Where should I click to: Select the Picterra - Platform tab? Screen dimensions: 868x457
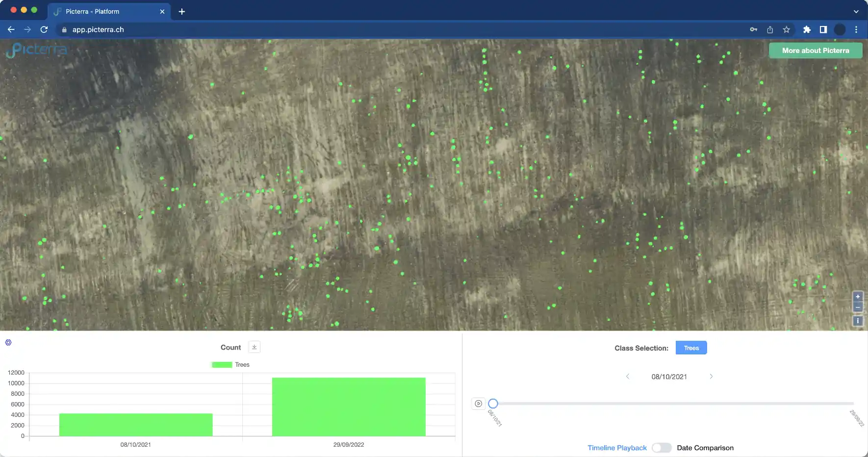109,11
